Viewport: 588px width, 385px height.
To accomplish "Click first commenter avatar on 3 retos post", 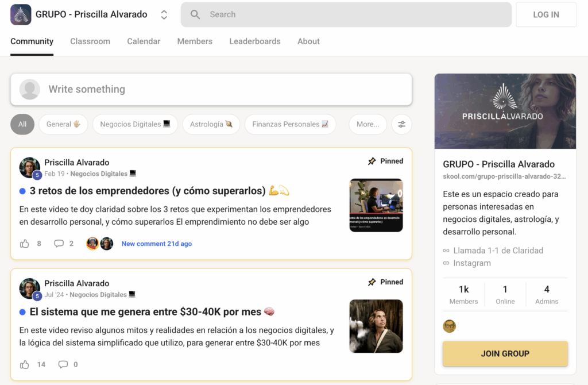I will tap(92, 244).
